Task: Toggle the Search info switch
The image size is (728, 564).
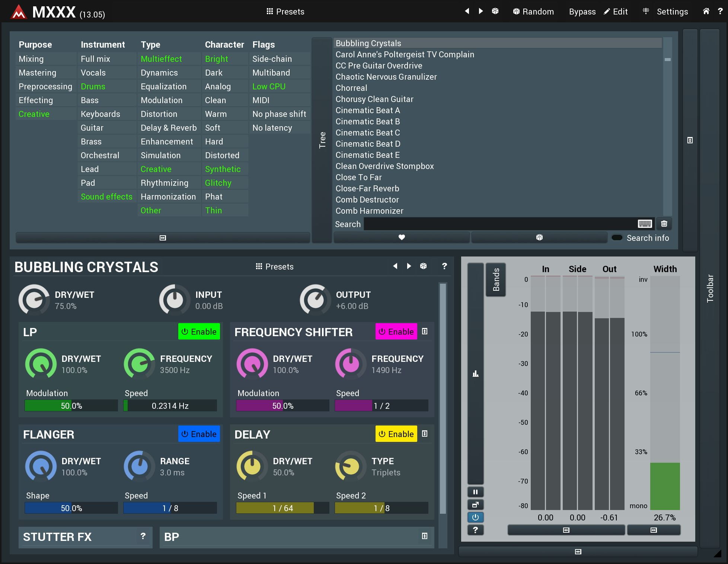Action: tap(617, 238)
